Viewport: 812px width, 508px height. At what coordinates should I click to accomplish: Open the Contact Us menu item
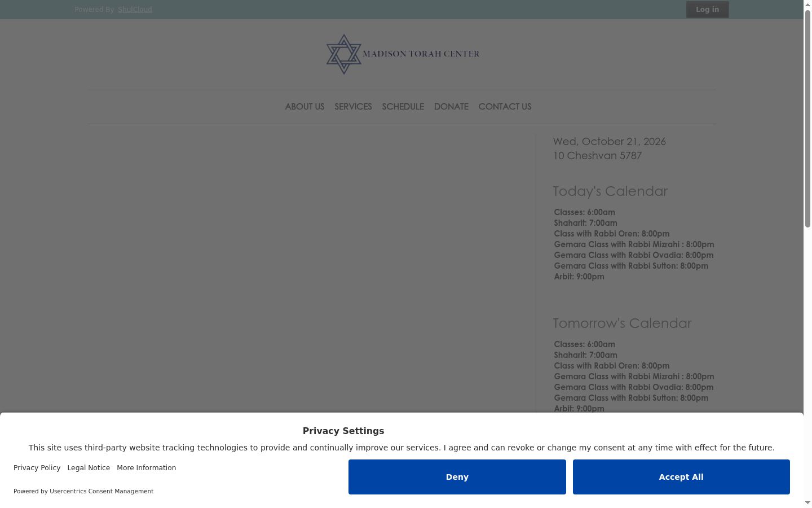click(505, 107)
